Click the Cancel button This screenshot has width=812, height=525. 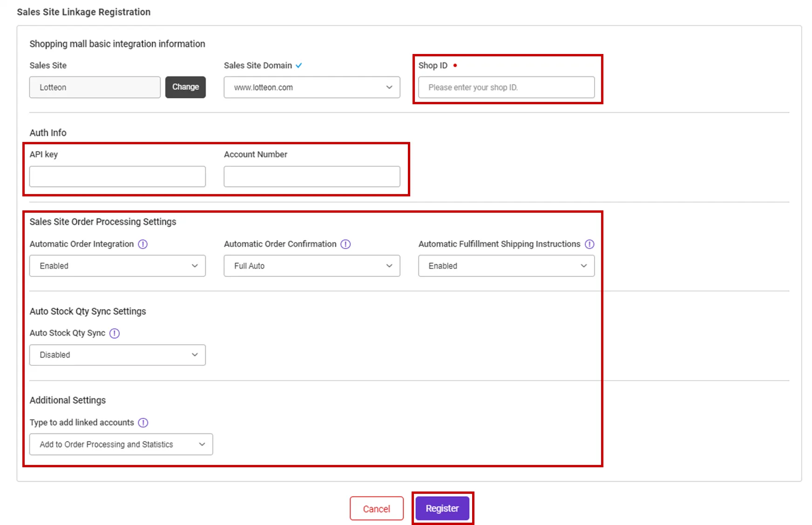coord(377,508)
